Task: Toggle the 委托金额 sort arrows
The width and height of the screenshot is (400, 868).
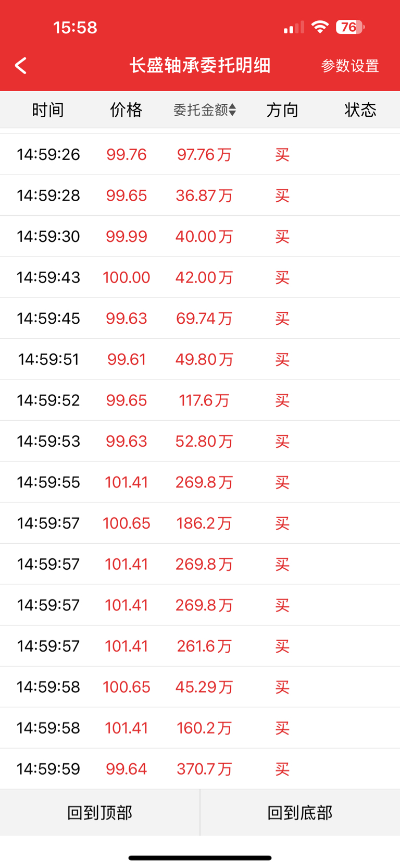Action: pyautogui.click(x=232, y=110)
